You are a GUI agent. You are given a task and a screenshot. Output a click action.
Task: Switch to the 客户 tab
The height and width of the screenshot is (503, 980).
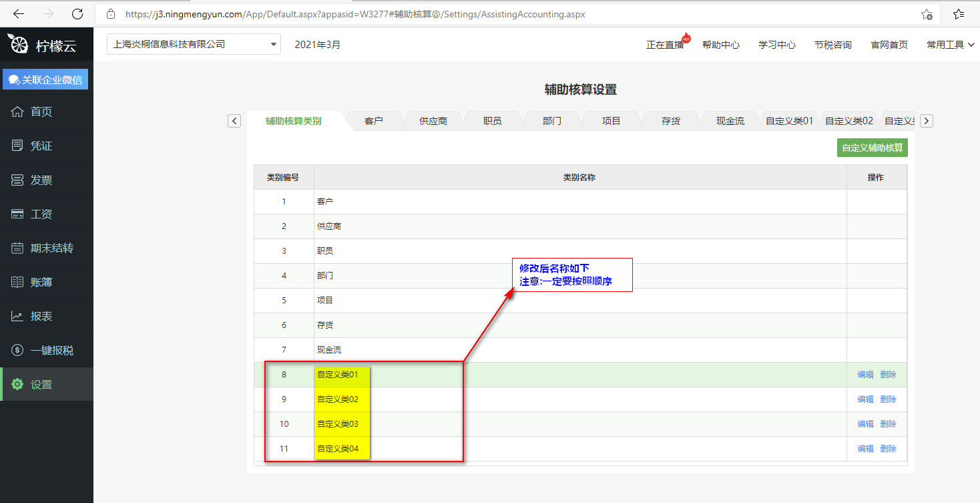click(x=374, y=122)
